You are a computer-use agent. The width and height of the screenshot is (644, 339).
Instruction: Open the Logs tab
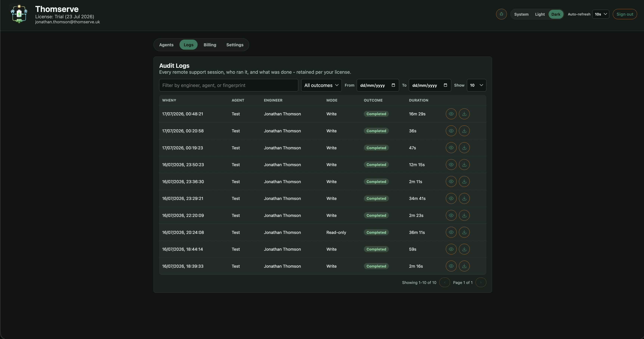click(x=188, y=45)
